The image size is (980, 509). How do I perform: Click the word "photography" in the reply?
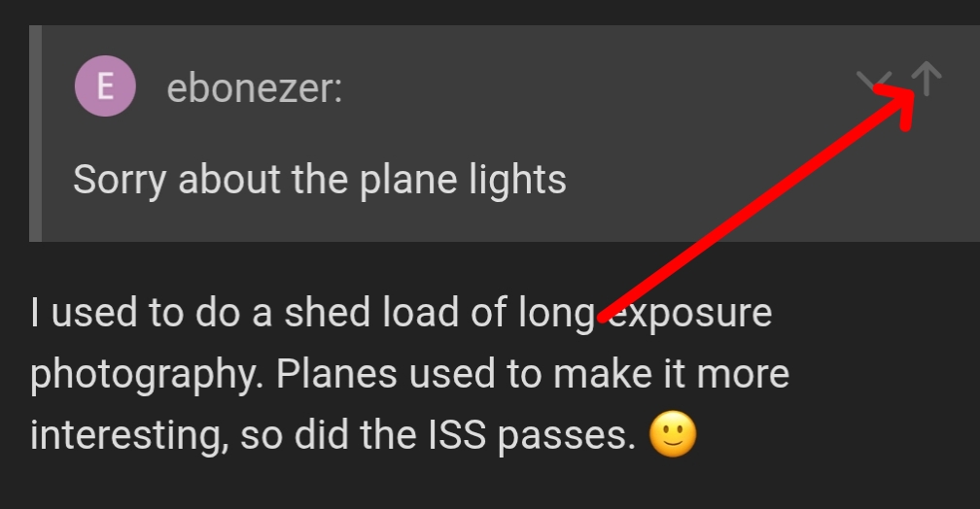pyautogui.click(x=144, y=375)
